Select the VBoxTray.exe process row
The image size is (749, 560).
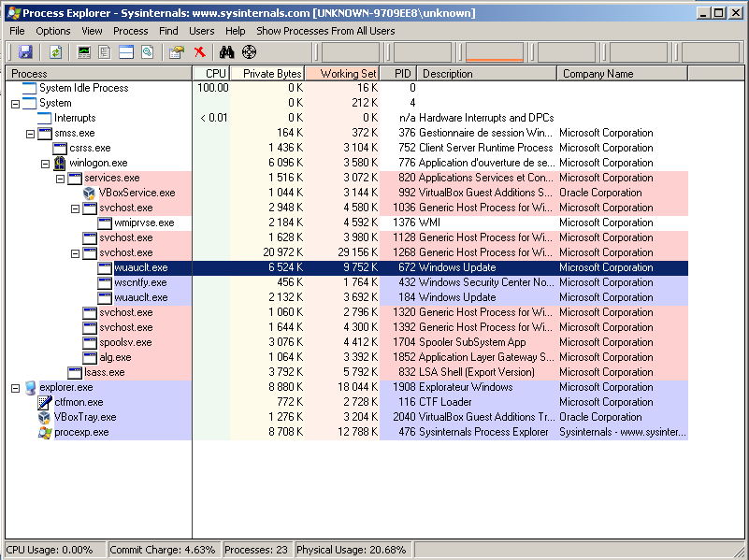point(84,417)
